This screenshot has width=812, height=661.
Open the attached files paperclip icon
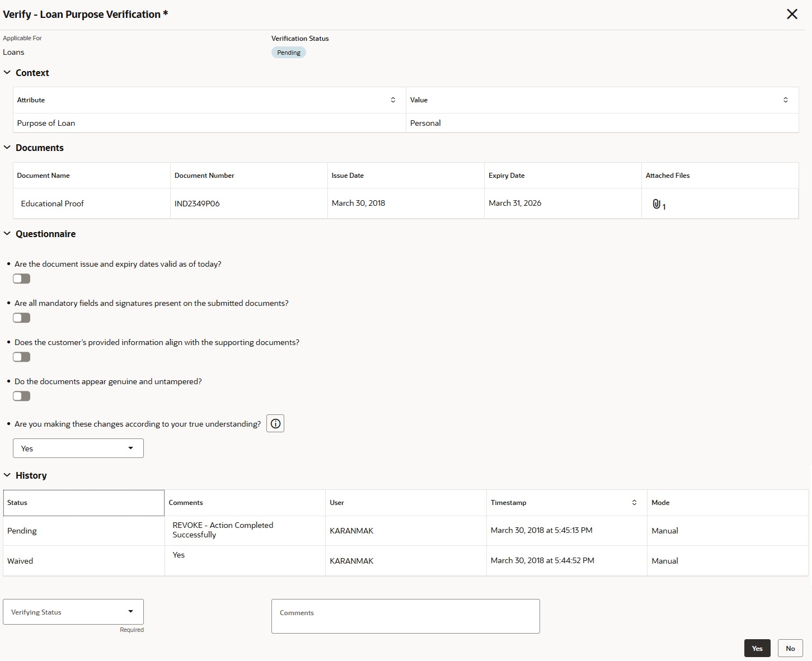657,204
